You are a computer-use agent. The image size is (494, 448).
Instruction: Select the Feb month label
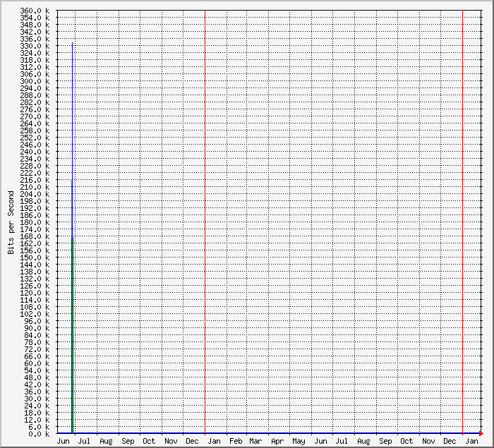click(x=236, y=441)
